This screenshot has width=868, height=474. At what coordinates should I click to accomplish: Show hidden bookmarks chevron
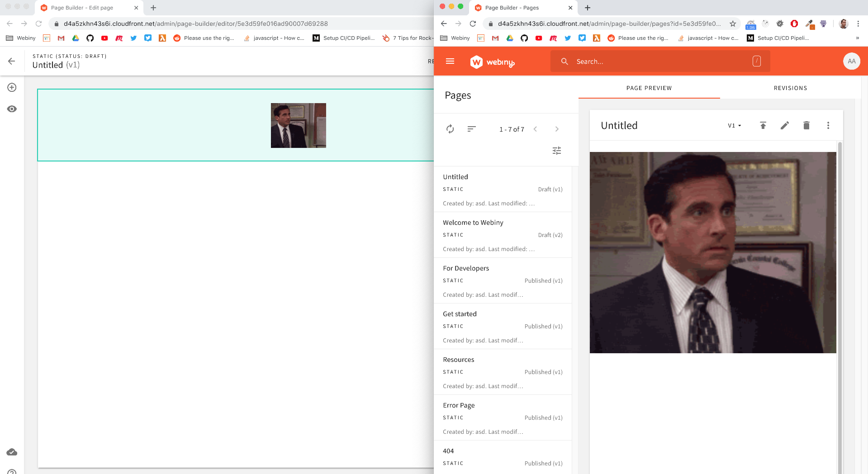pos(857,38)
